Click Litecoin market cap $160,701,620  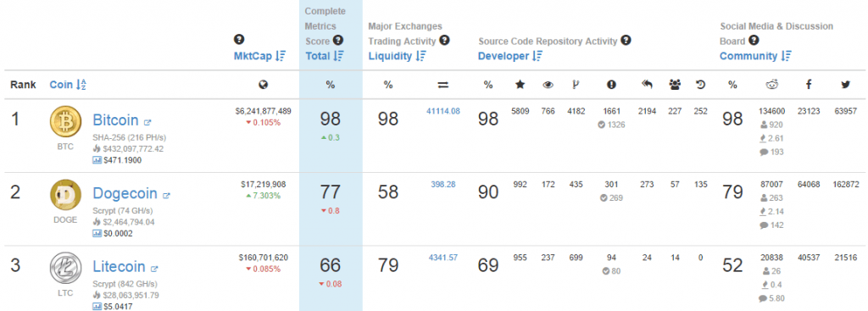[264, 258]
